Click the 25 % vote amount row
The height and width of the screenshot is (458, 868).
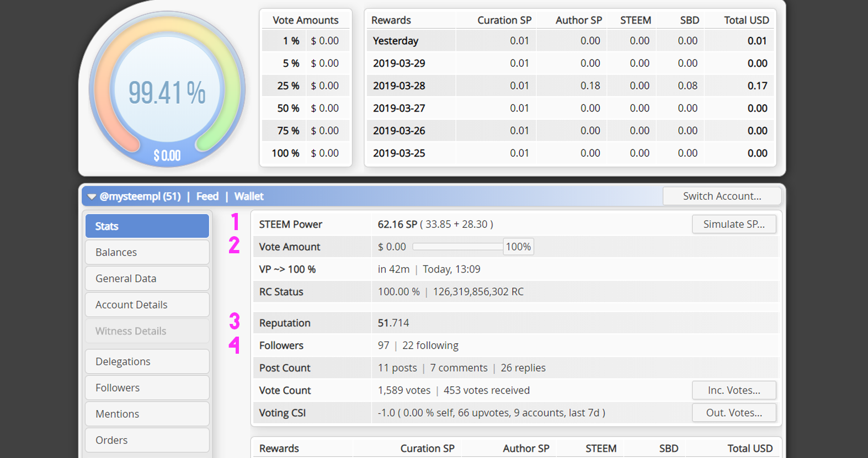306,86
